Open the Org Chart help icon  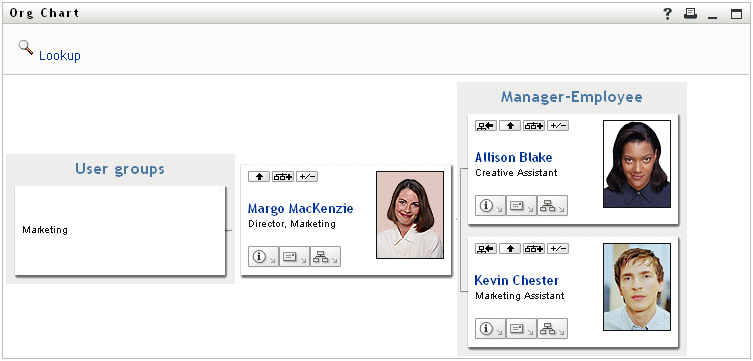tap(668, 14)
